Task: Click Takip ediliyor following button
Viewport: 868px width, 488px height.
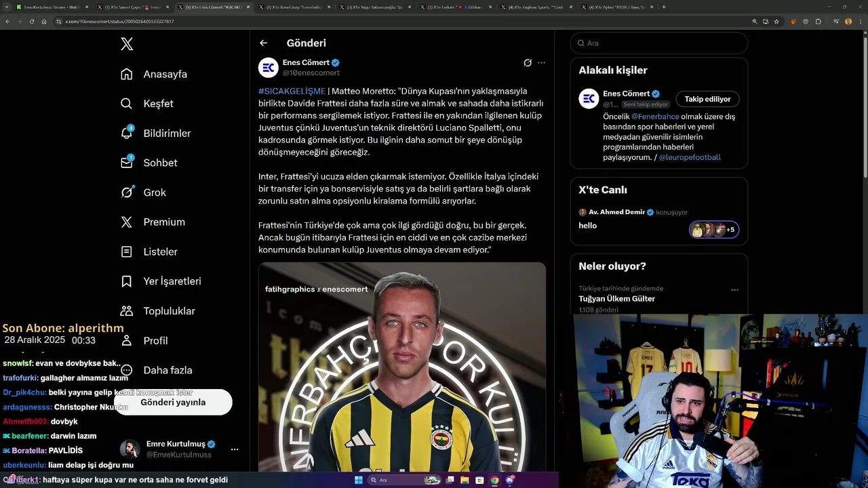Action: pyautogui.click(x=707, y=99)
